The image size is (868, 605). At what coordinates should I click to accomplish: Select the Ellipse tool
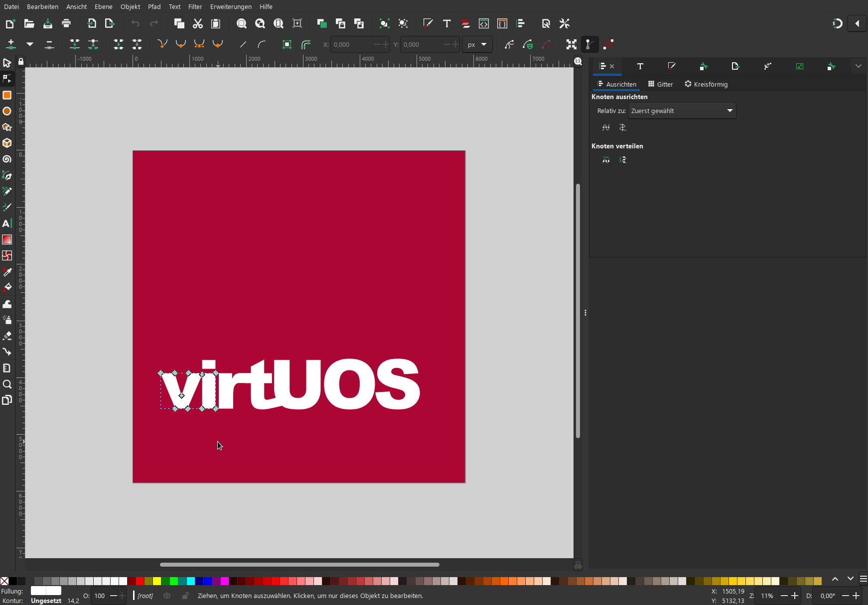coord(7,111)
